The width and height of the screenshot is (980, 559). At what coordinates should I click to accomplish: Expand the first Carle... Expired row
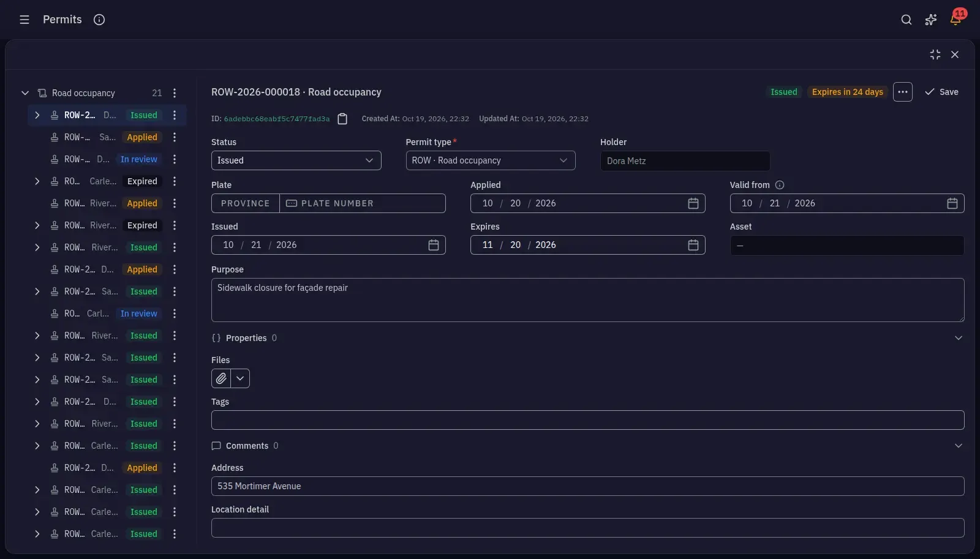[37, 181]
